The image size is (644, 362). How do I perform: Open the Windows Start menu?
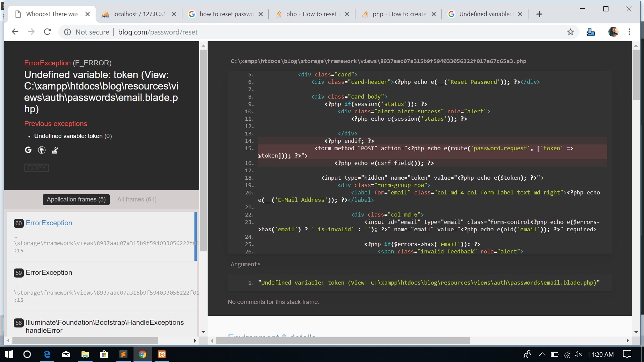tap(9, 354)
